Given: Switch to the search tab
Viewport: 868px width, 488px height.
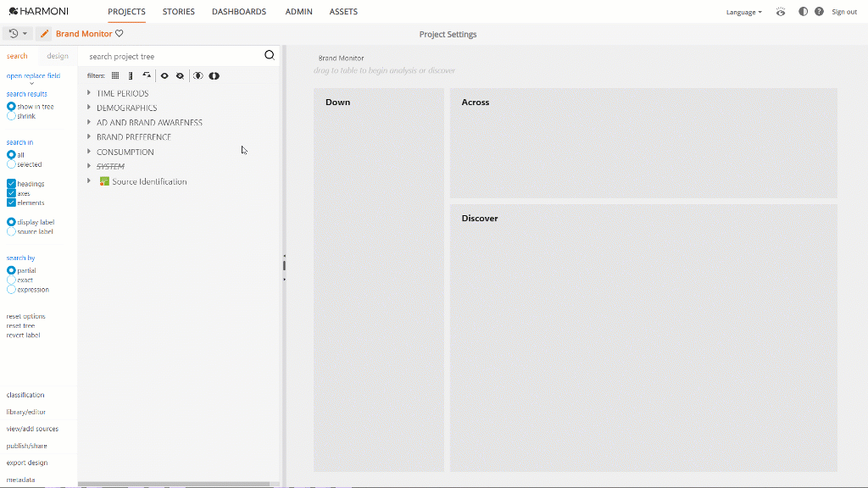Looking at the screenshot, I should (x=17, y=56).
